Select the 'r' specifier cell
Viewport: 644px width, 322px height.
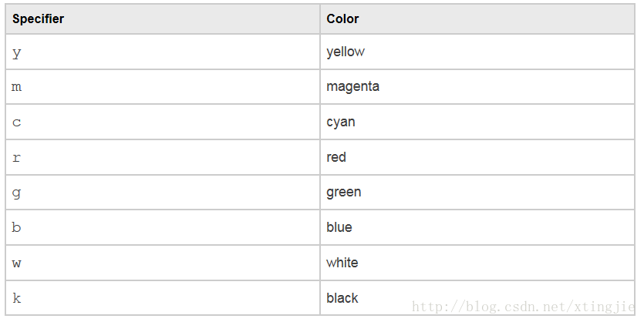point(163,157)
